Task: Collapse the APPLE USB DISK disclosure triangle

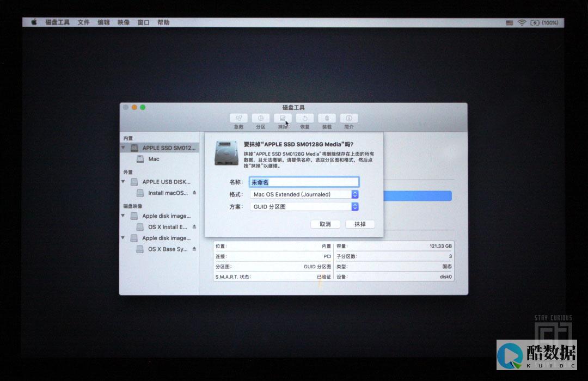Action: [123, 181]
